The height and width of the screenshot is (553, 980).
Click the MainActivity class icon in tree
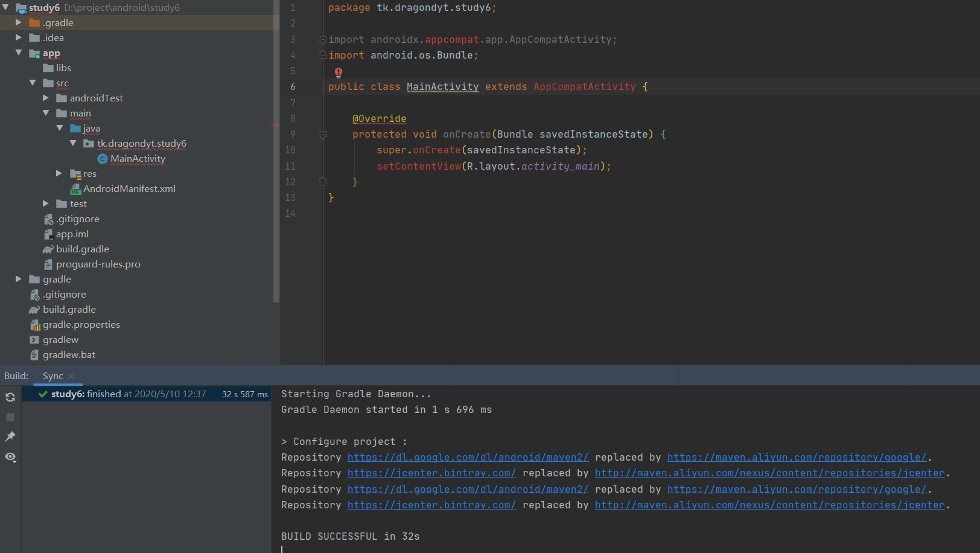coord(103,159)
